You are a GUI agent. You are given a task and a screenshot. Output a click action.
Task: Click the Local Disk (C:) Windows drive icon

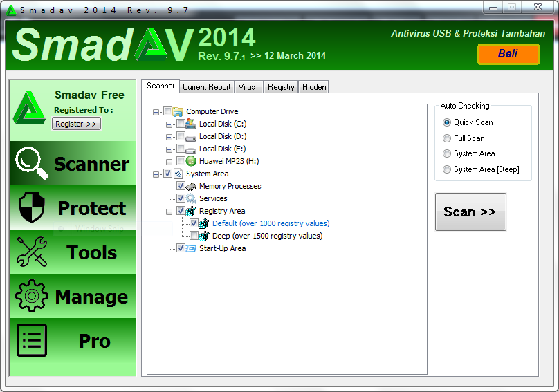191,124
